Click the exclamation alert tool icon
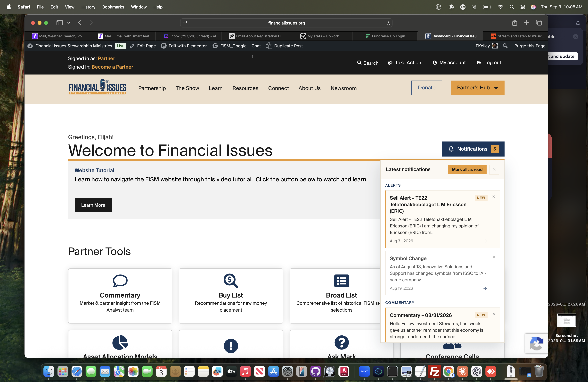588x382 pixels. tap(231, 346)
